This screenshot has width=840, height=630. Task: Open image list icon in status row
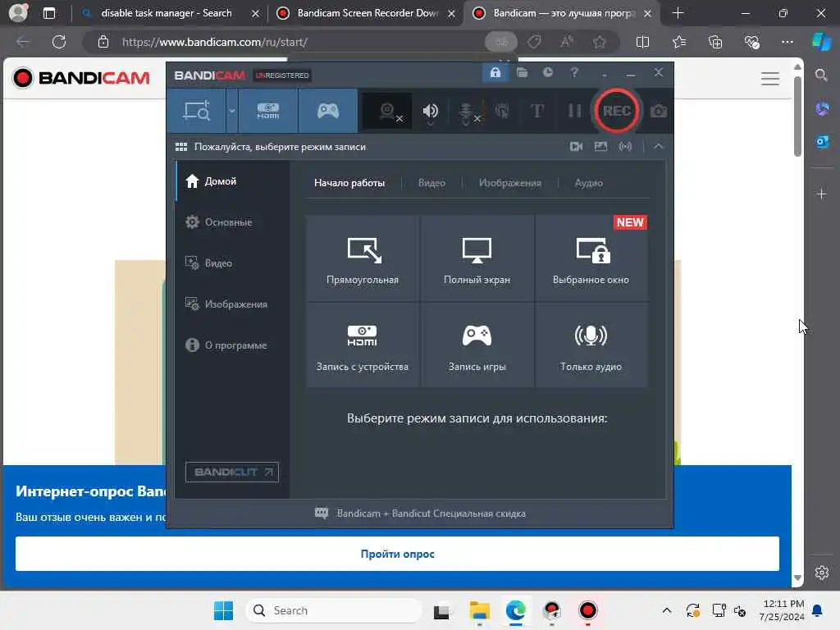click(x=600, y=146)
